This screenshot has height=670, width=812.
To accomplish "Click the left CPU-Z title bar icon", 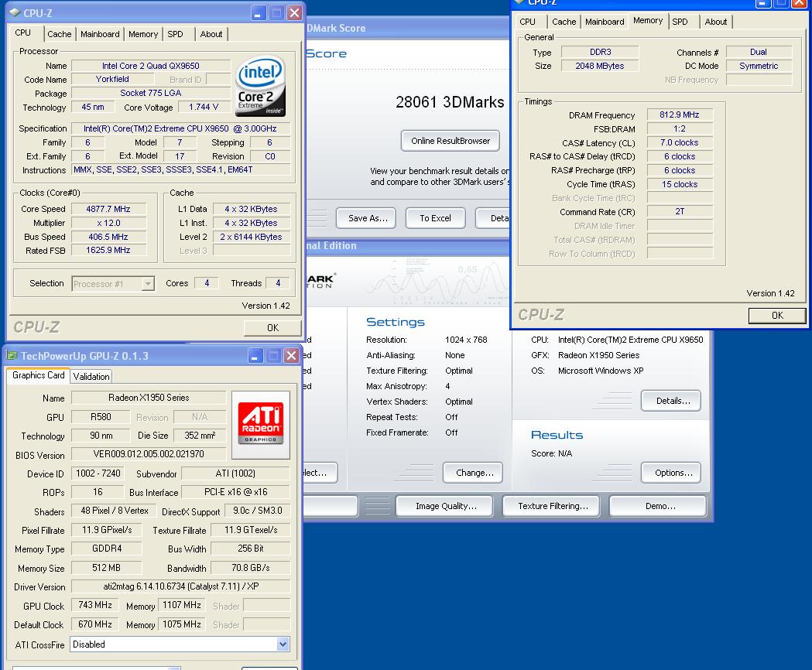I will (15, 13).
